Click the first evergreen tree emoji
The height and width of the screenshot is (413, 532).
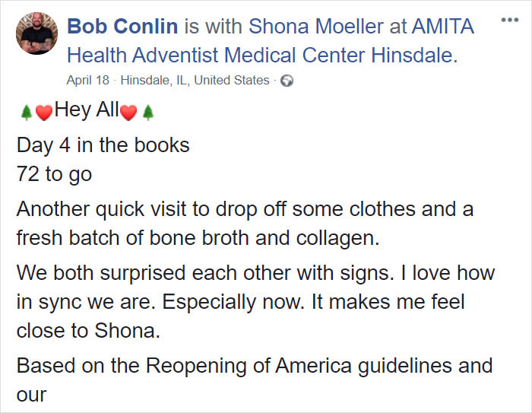point(26,113)
